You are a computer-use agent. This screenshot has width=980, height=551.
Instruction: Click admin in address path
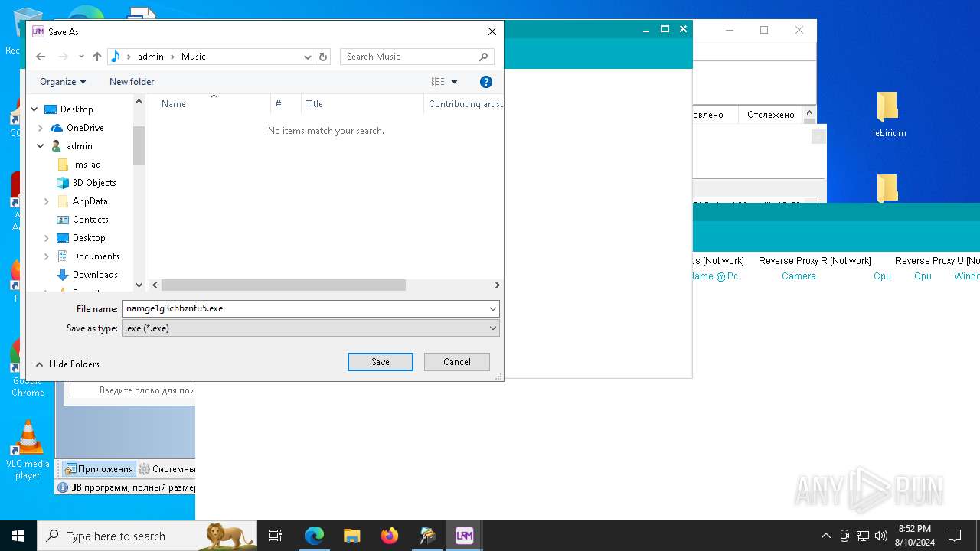point(151,57)
